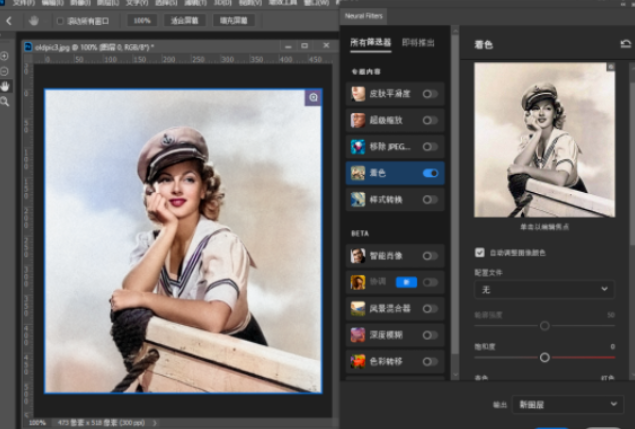635x429 pixels.
Task: Enable the 样式转换 filter toggle
Action: tap(430, 200)
